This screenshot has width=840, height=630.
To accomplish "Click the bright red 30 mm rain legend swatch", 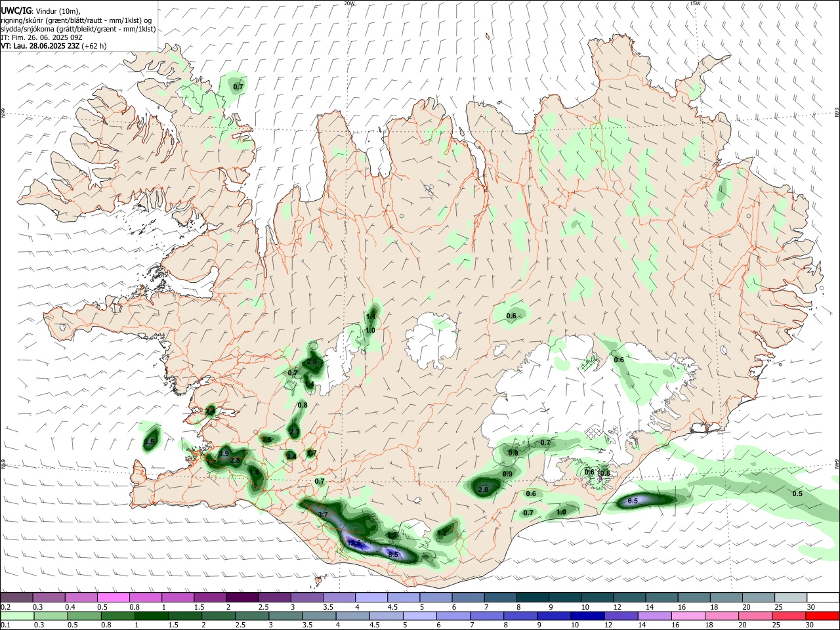I will [821, 616].
